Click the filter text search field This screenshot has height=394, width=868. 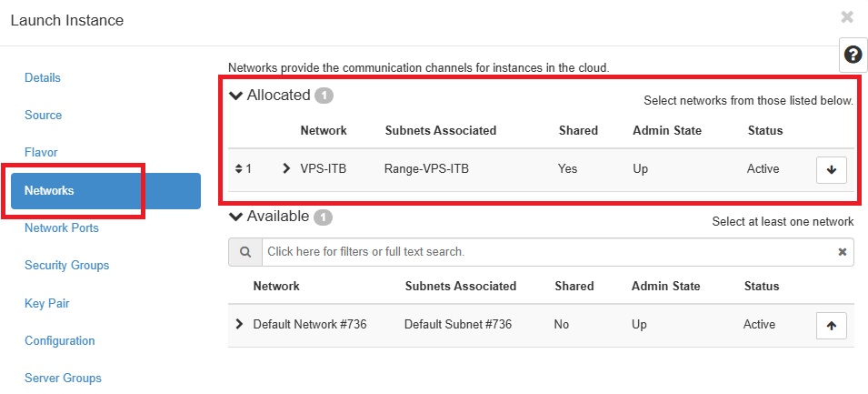(548, 251)
